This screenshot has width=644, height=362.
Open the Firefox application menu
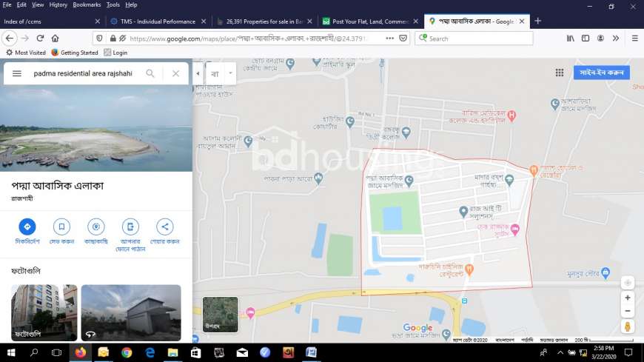pyautogui.click(x=634, y=38)
